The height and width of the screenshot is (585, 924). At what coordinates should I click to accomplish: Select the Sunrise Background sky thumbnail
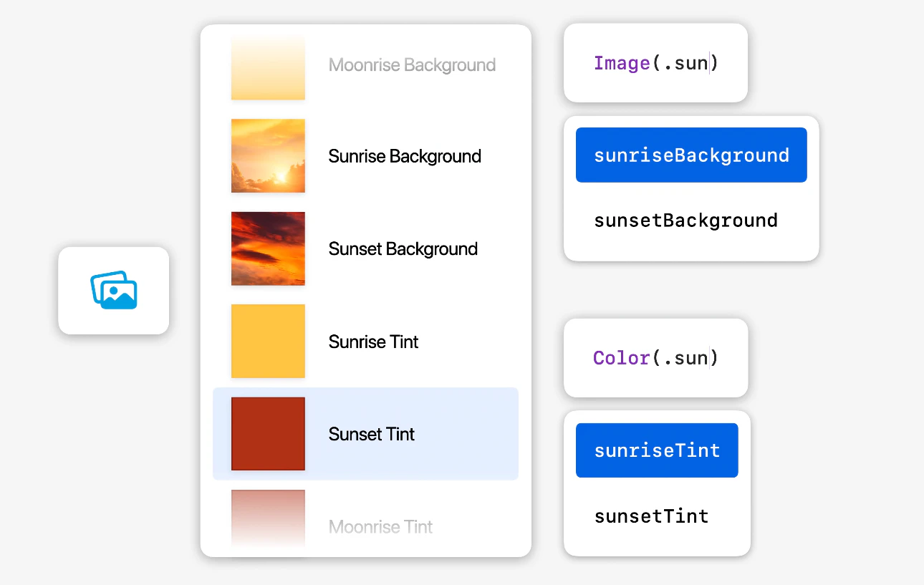pos(268,156)
